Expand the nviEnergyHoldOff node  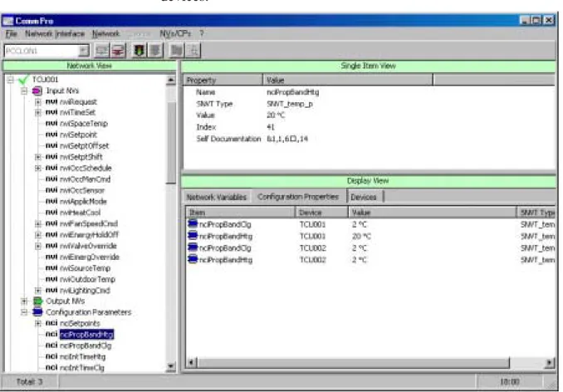coord(37,235)
